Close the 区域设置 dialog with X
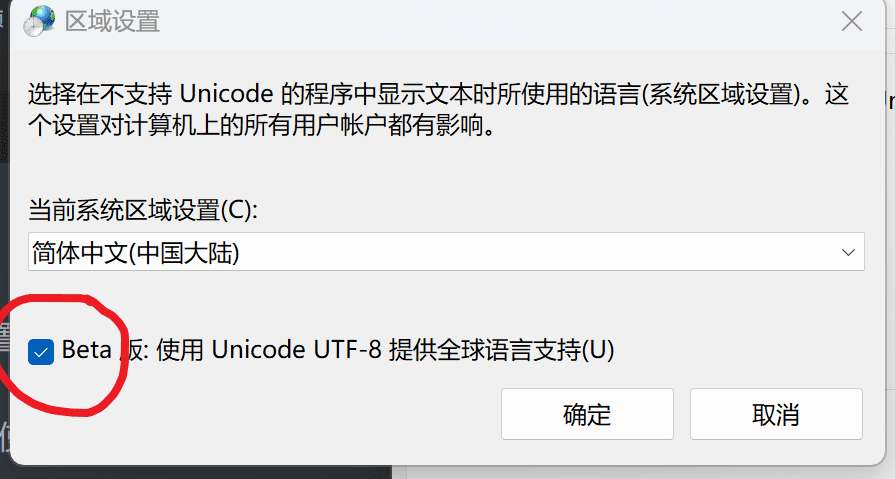This screenshot has width=895, height=479. click(852, 22)
